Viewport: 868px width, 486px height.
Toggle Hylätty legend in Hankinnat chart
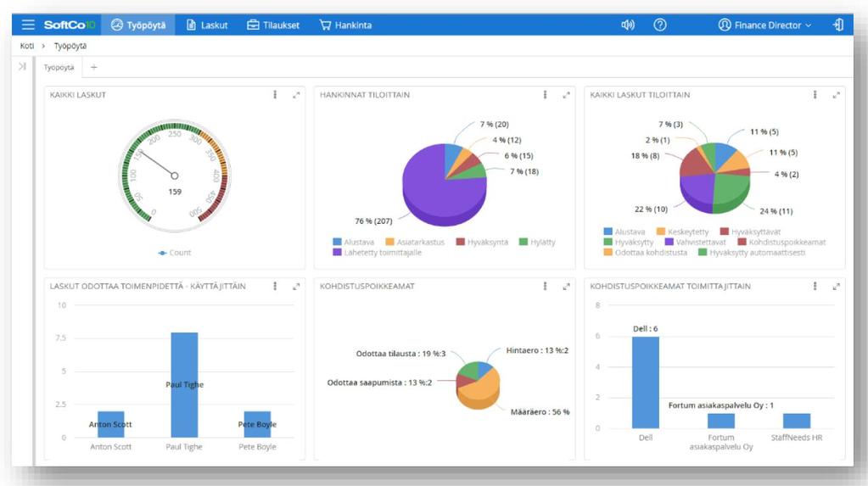coord(537,242)
